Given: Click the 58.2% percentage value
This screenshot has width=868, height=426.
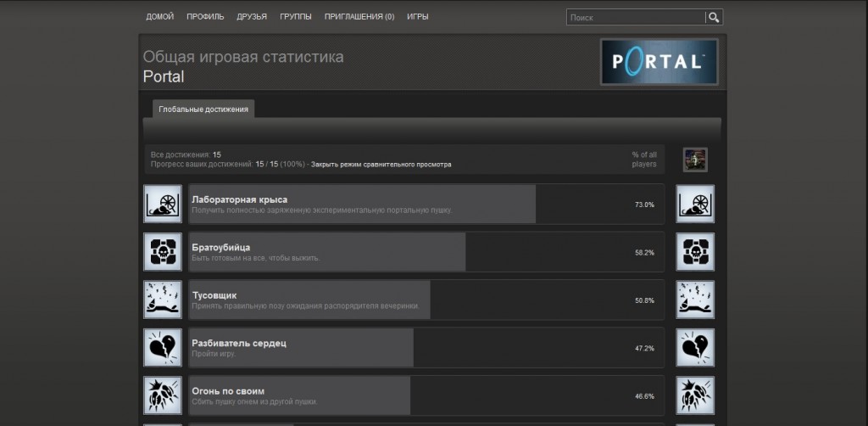Looking at the screenshot, I should (x=644, y=253).
